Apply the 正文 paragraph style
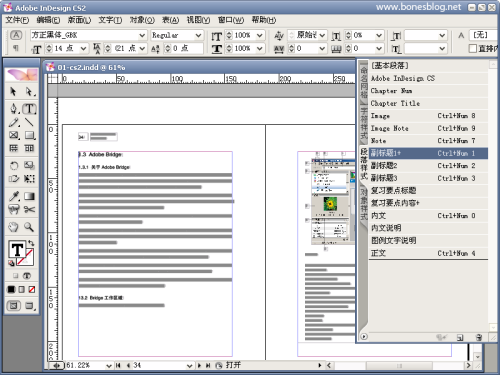This screenshot has width=500, height=375. (x=428, y=253)
